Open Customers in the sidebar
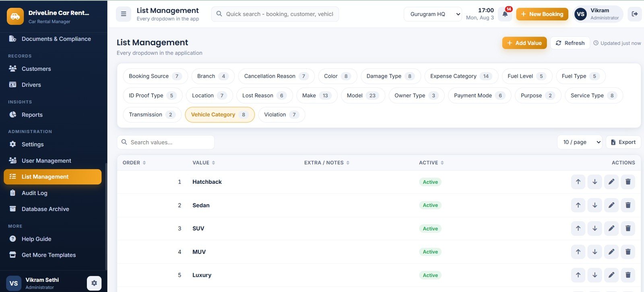The height and width of the screenshot is (292, 644). point(53,69)
